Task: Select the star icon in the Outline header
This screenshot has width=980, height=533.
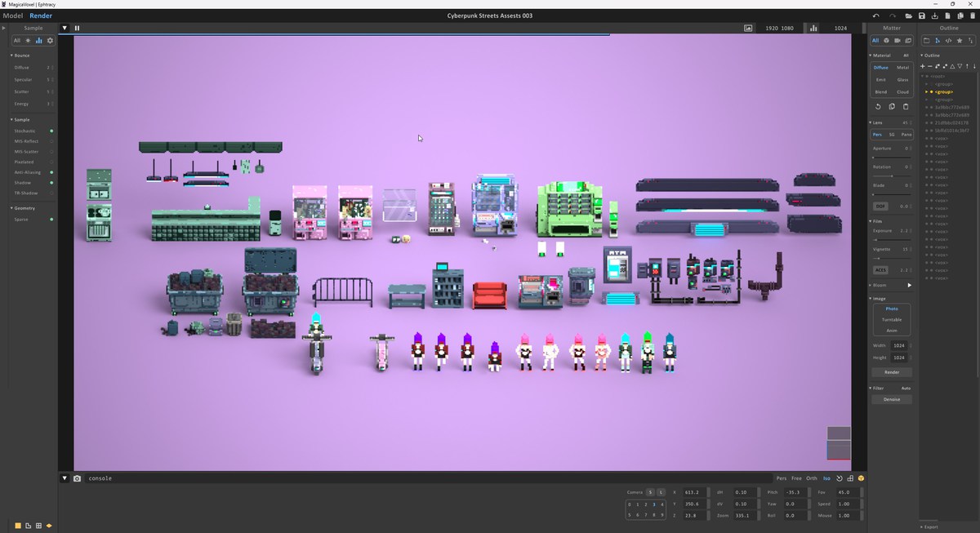Action: (960, 41)
